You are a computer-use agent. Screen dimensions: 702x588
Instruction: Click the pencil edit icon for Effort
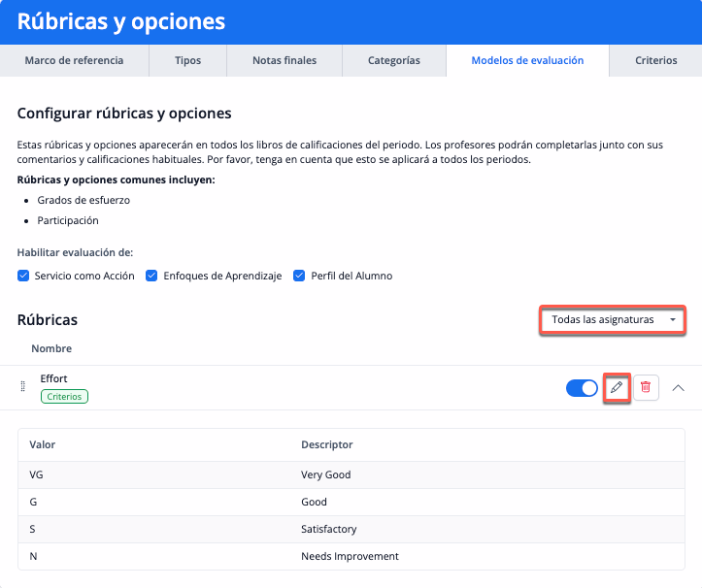pyautogui.click(x=617, y=388)
